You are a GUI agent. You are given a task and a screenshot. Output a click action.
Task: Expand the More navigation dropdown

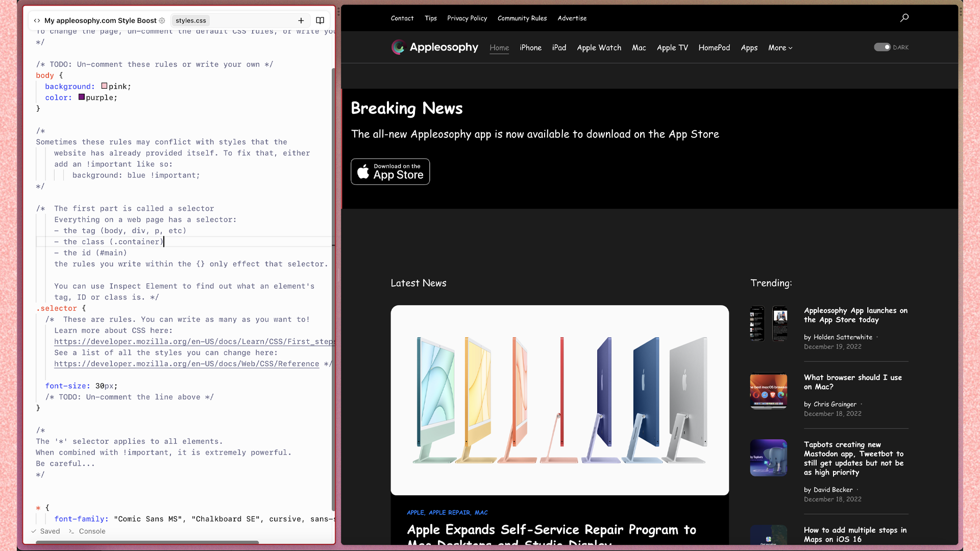coord(780,47)
